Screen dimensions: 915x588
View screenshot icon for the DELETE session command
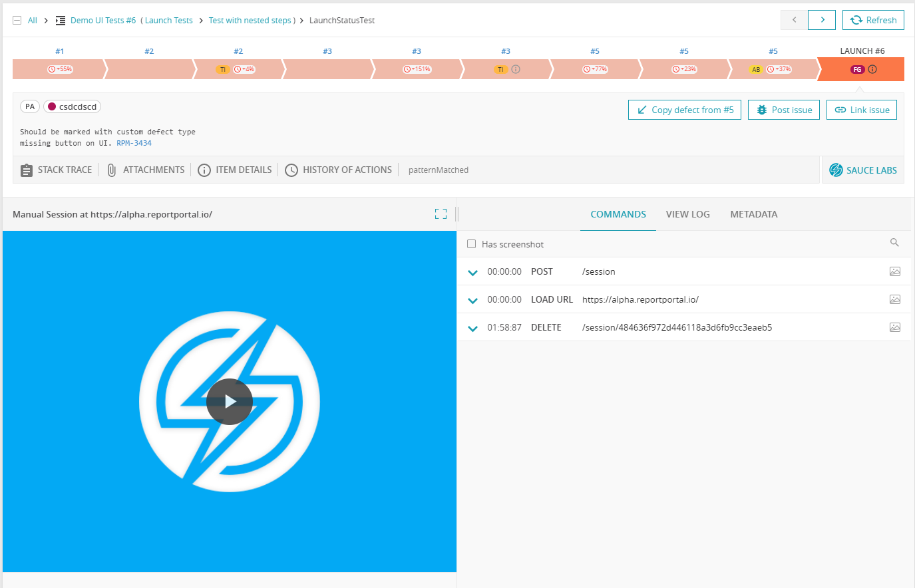click(894, 327)
